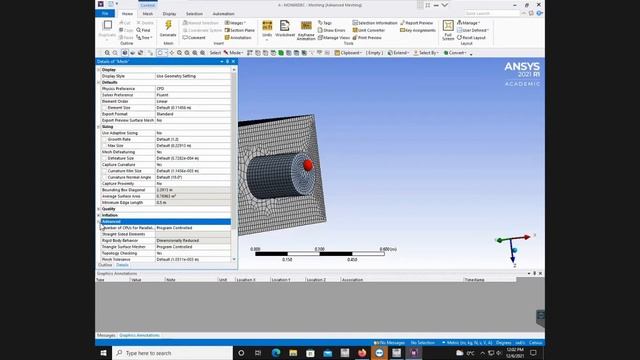Click Find in the Outline group

(143, 30)
